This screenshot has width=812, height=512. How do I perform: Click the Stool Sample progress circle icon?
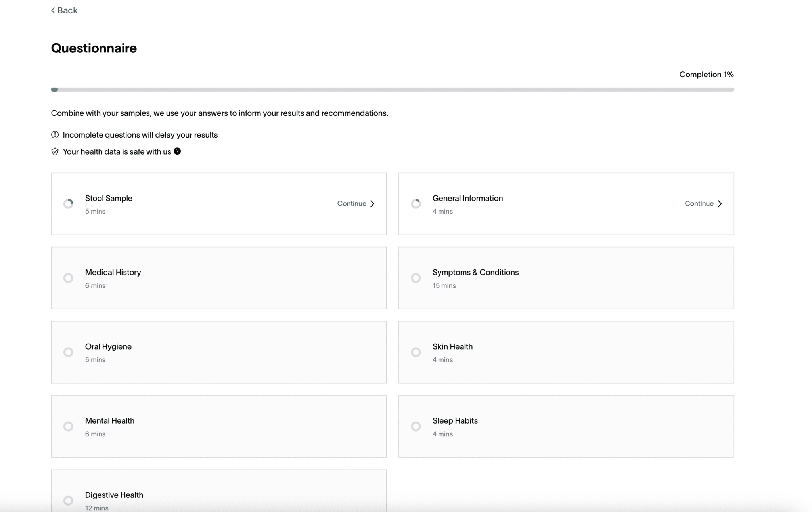click(68, 204)
